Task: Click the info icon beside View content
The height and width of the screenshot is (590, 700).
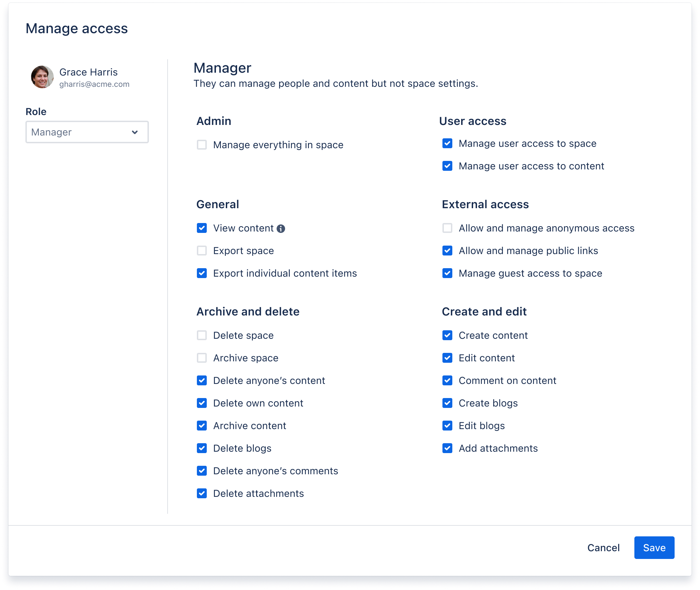Action: (281, 228)
